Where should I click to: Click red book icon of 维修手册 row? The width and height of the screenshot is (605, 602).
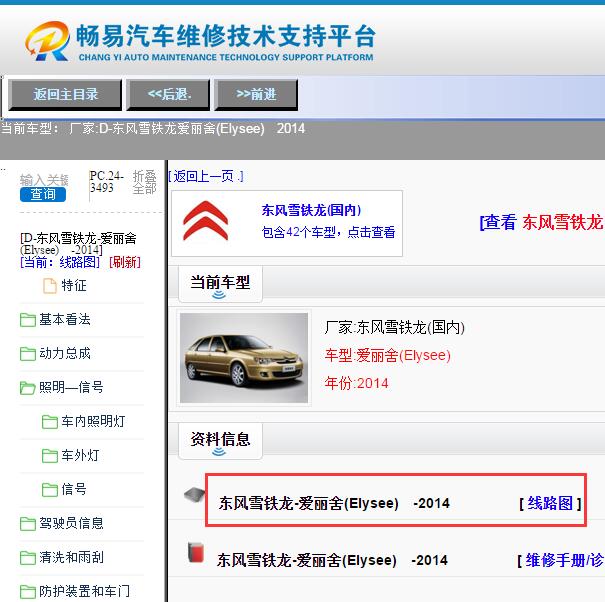(196, 552)
